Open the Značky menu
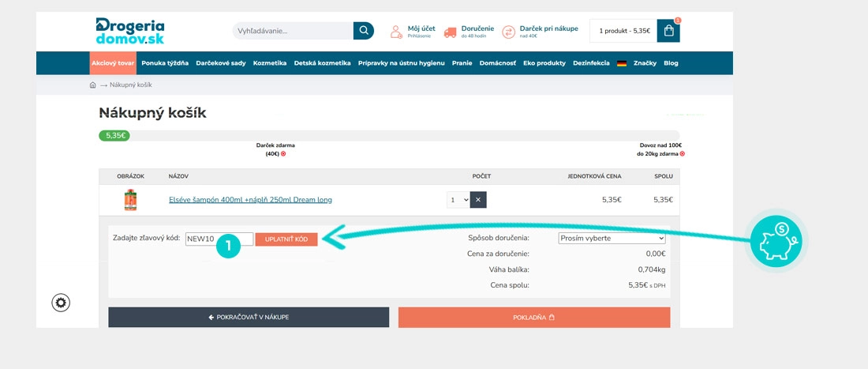 645,63
